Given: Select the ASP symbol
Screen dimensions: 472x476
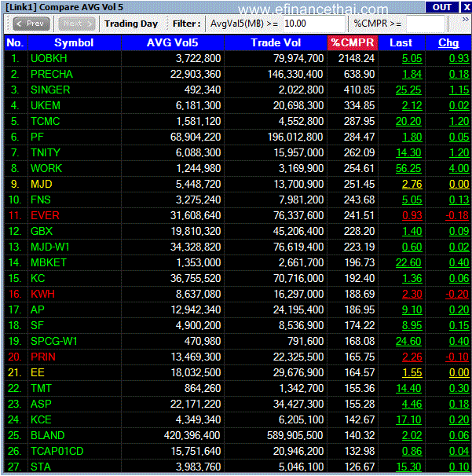Looking at the screenshot, I should click(x=41, y=404).
